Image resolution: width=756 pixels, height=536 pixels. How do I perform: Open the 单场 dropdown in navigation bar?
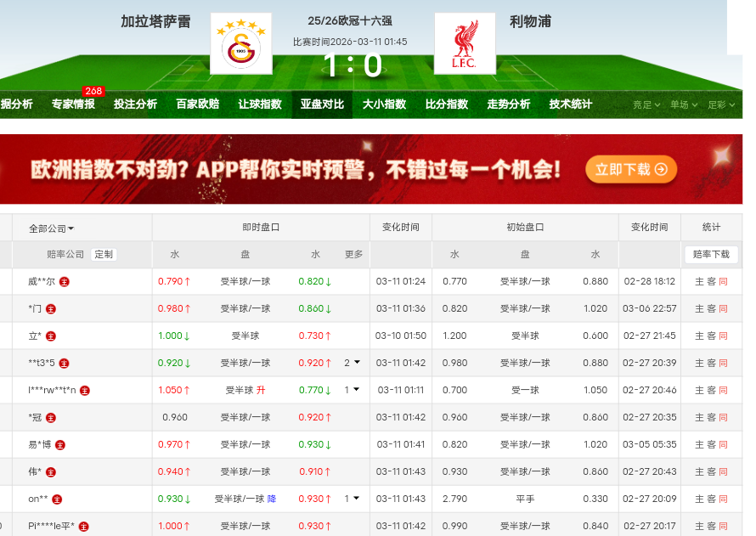[x=683, y=104]
